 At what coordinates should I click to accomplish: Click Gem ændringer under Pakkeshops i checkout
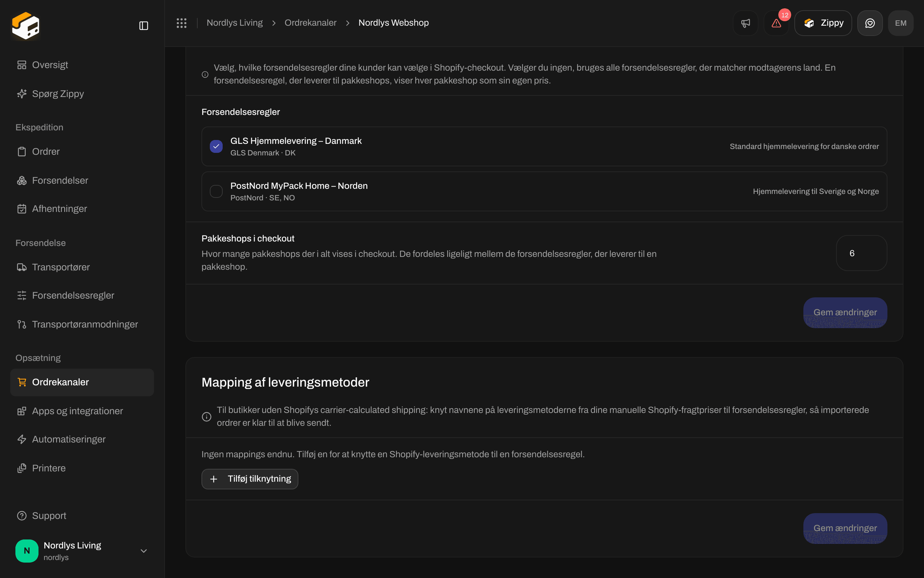(x=845, y=312)
